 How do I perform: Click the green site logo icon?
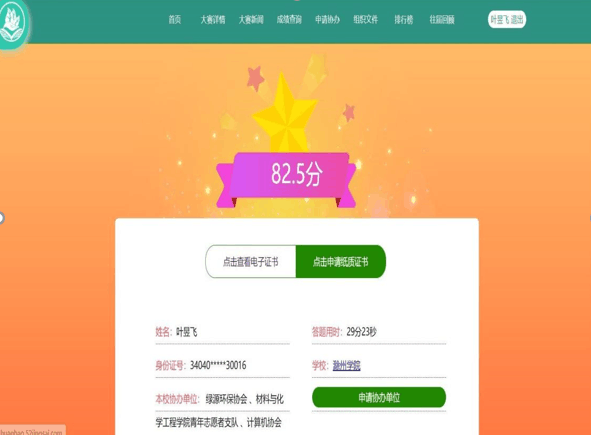(12, 24)
